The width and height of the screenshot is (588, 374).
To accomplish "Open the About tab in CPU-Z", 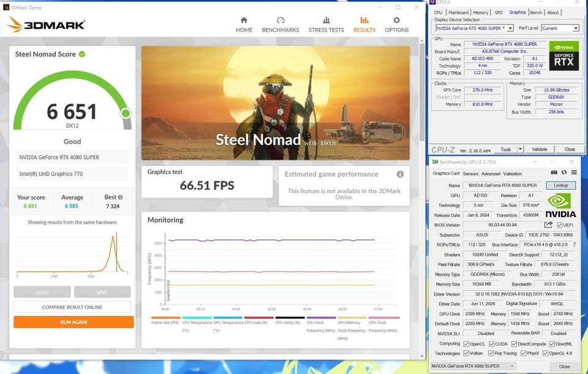I will [552, 12].
